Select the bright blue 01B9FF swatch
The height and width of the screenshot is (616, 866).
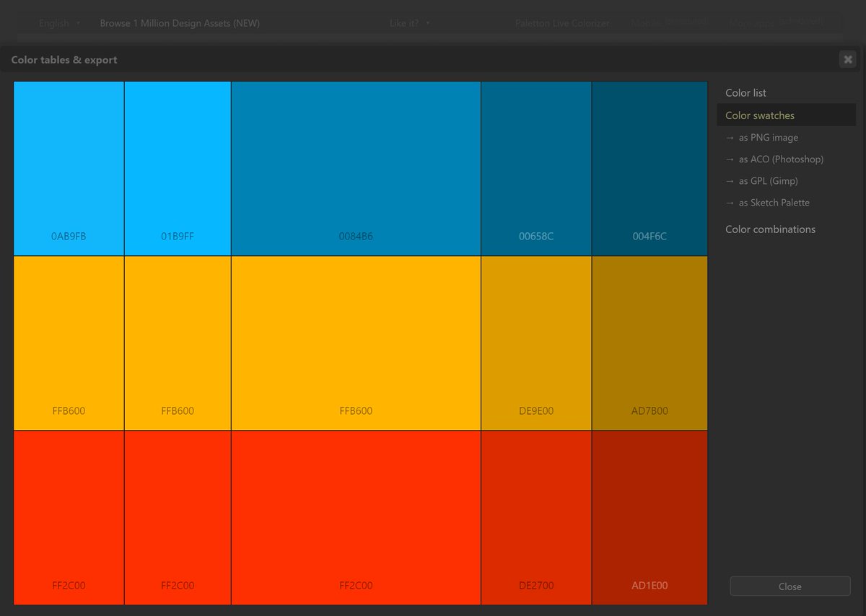[178, 169]
